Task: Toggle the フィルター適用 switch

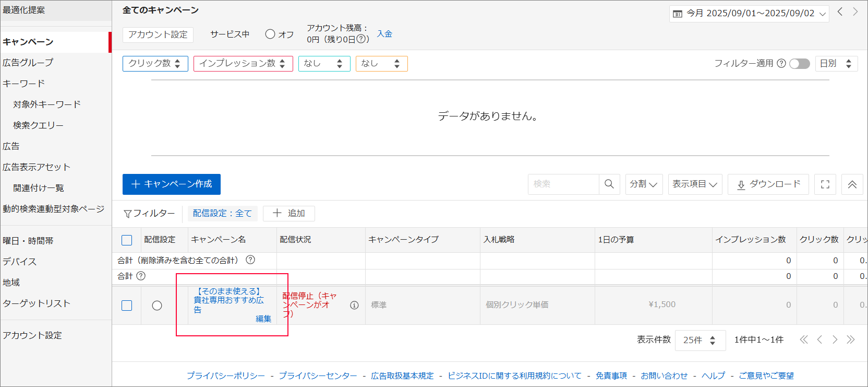Action: click(799, 63)
